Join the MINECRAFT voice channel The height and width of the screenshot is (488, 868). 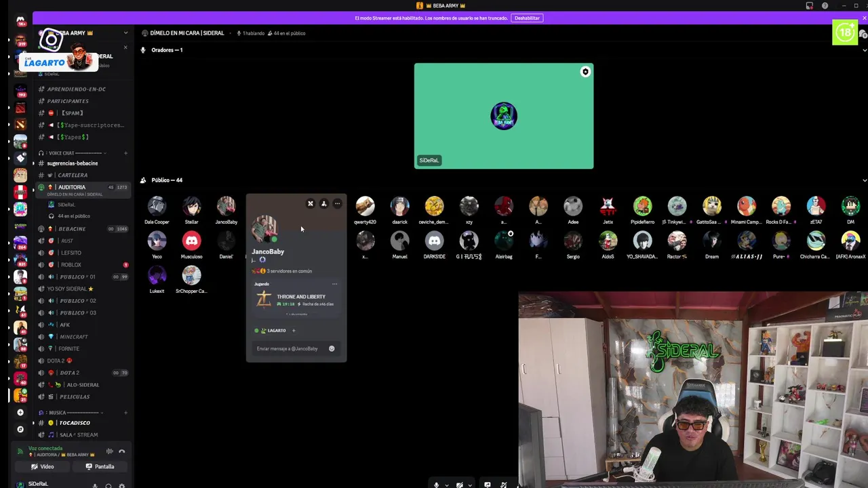pos(74,337)
